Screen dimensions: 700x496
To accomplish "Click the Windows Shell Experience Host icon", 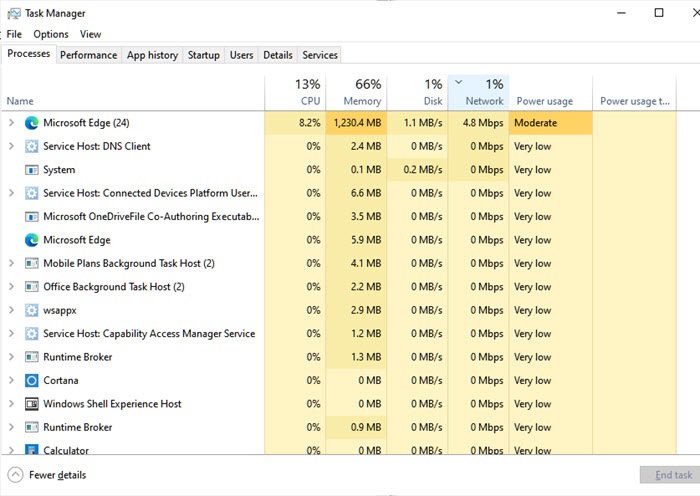I will pos(31,404).
